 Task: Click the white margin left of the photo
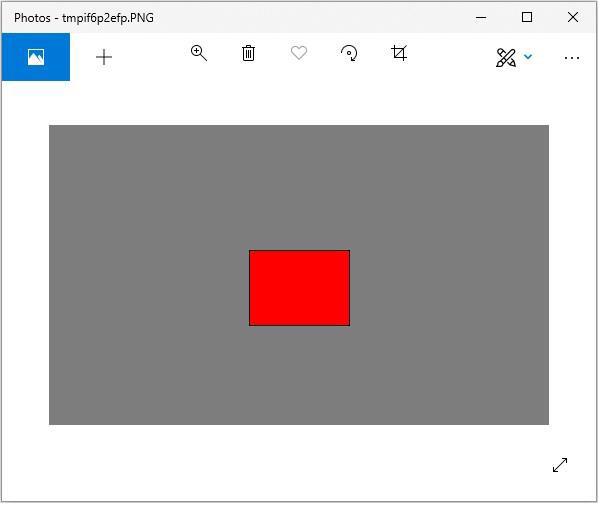click(x=25, y=275)
